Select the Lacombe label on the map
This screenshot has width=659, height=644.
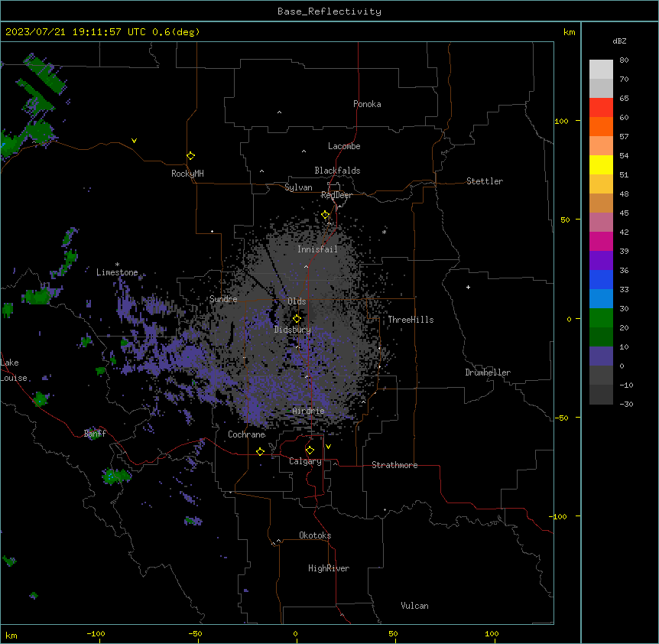[344, 146]
